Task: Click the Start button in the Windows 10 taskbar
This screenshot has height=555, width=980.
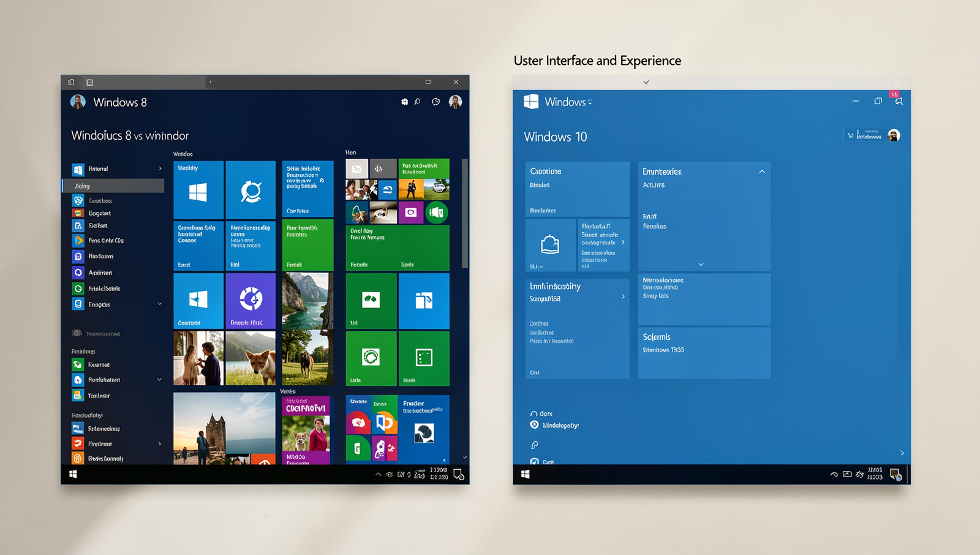Action: coord(525,474)
